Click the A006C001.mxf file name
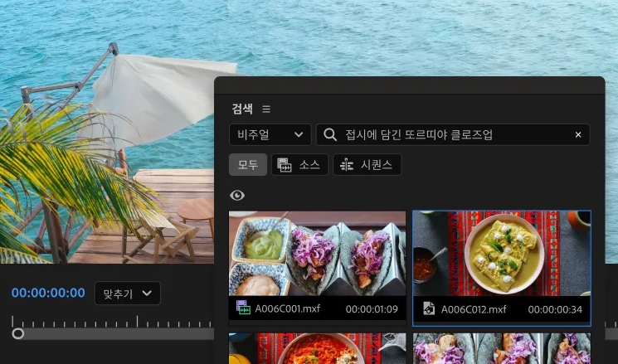 click(287, 308)
